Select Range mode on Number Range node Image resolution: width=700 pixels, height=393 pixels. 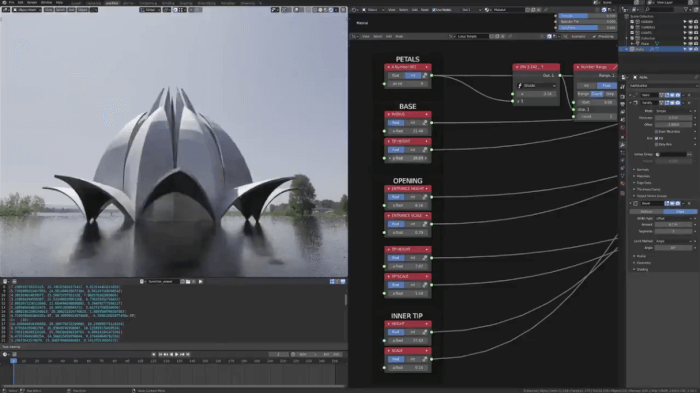point(583,94)
